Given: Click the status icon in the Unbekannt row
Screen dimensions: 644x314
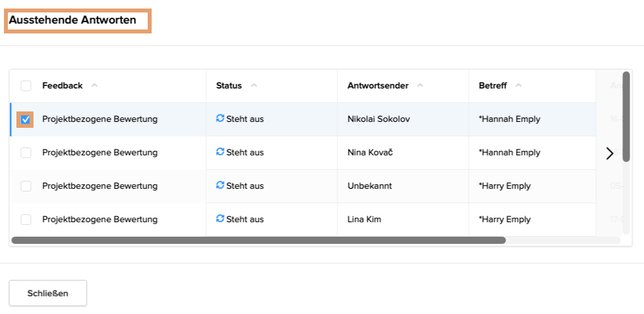Looking at the screenshot, I should tap(220, 186).
